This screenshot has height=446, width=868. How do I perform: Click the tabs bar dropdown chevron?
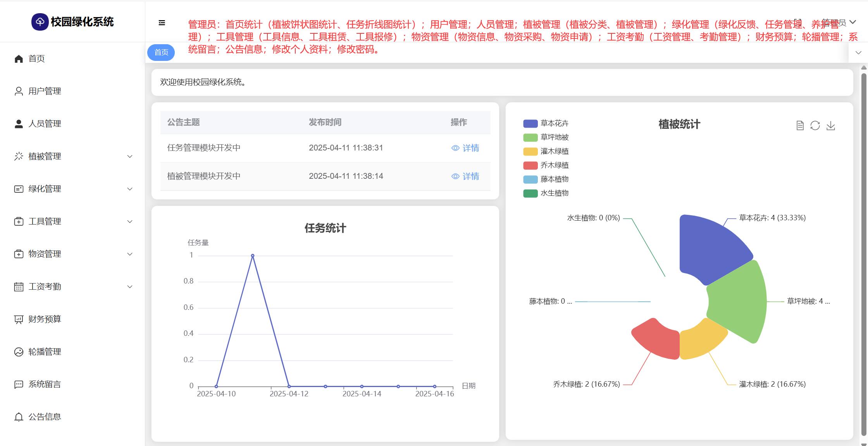click(x=858, y=53)
